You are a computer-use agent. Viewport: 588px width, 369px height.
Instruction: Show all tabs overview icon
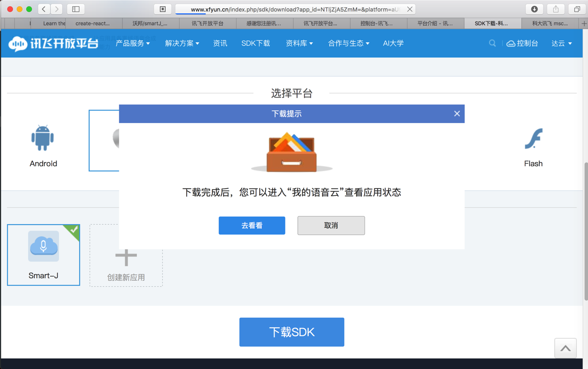click(x=577, y=9)
